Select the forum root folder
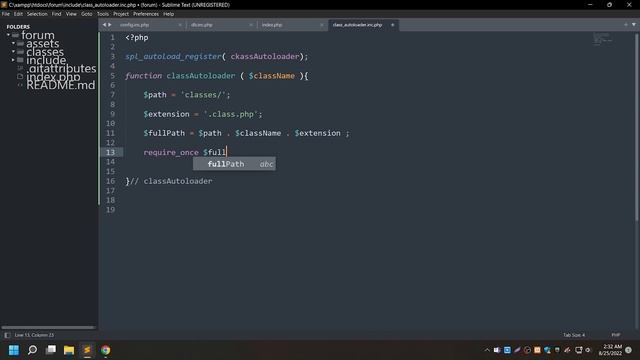 [38, 35]
